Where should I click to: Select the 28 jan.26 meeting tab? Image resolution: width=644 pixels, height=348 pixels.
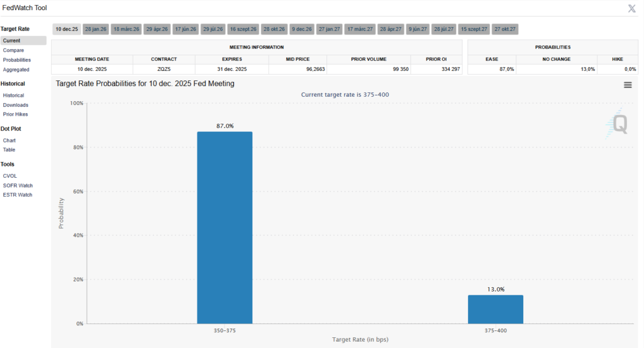point(96,30)
